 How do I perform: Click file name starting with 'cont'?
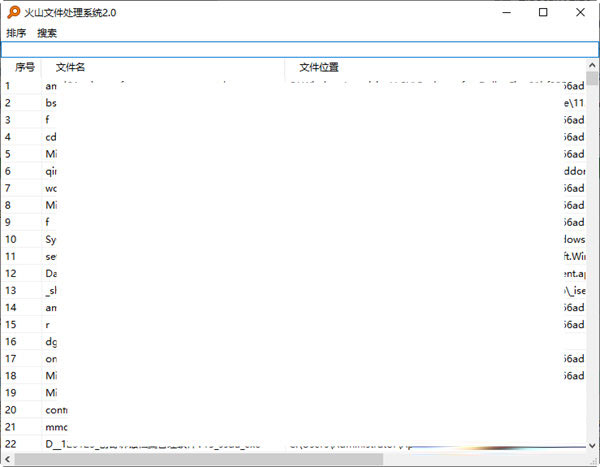[56, 410]
